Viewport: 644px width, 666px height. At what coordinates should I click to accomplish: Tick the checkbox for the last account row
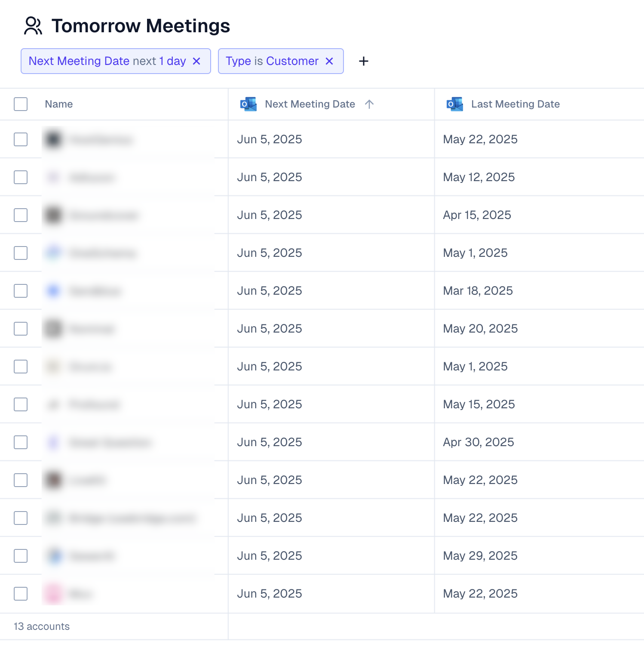click(x=21, y=594)
